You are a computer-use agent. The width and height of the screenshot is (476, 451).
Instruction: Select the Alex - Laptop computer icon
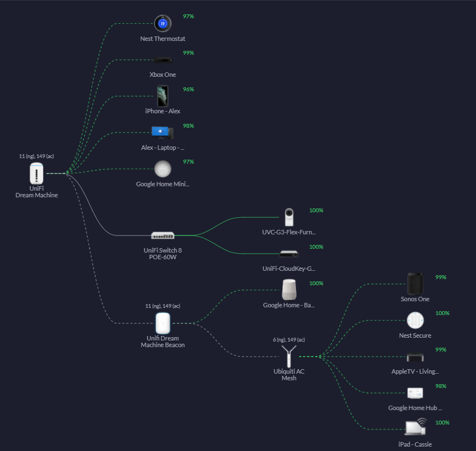(x=163, y=133)
